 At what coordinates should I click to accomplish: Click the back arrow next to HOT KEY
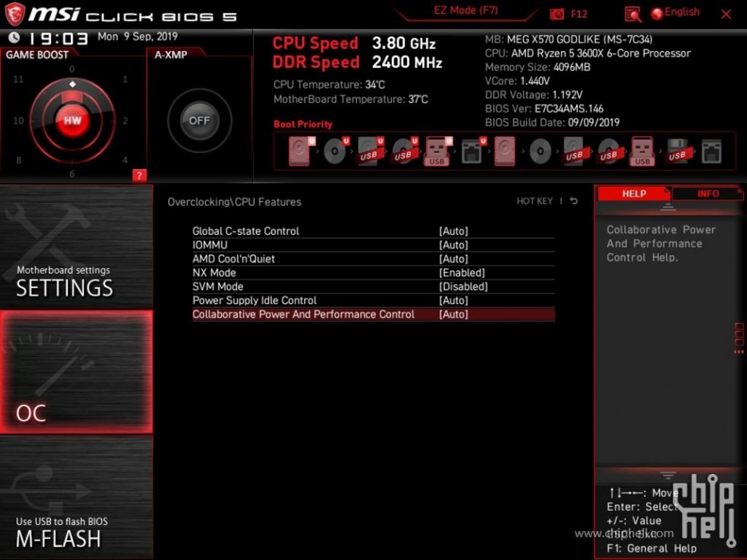[573, 201]
